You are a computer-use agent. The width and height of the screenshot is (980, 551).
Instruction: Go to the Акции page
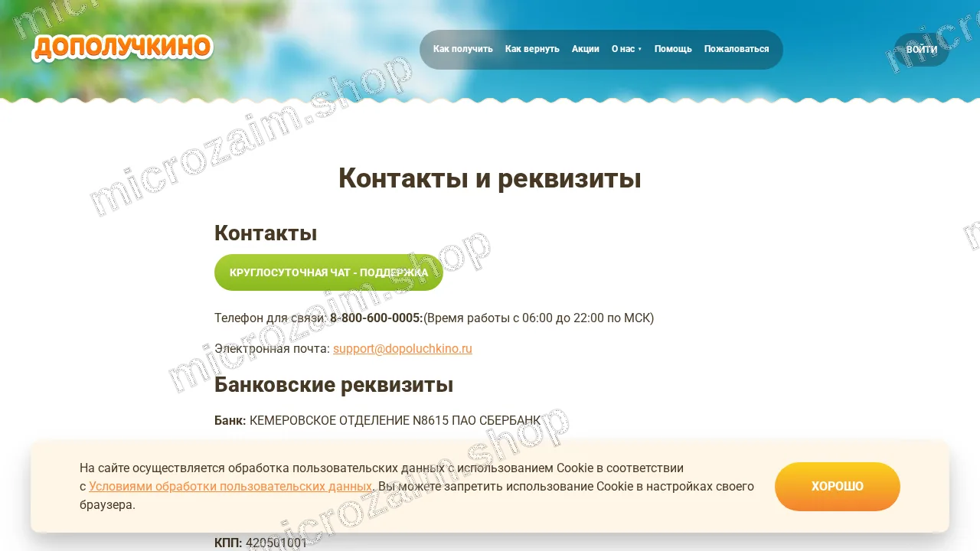click(586, 49)
